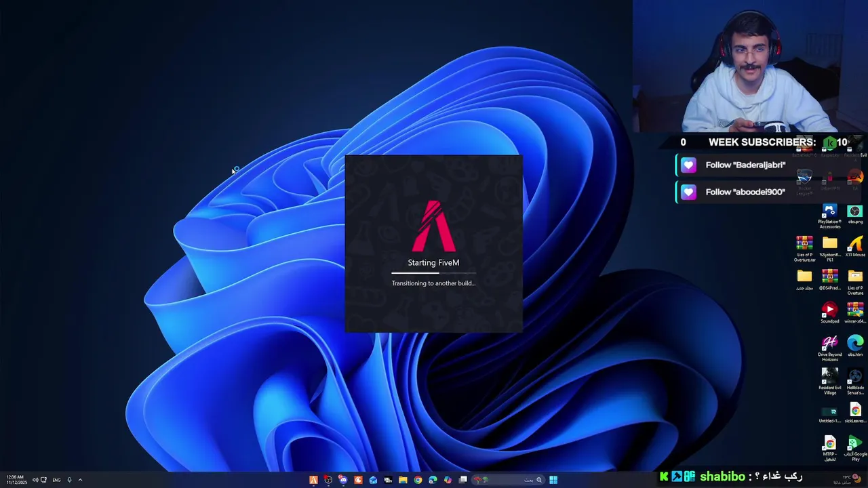Click the 'Transitioning to another build...' status text

pos(434,283)
